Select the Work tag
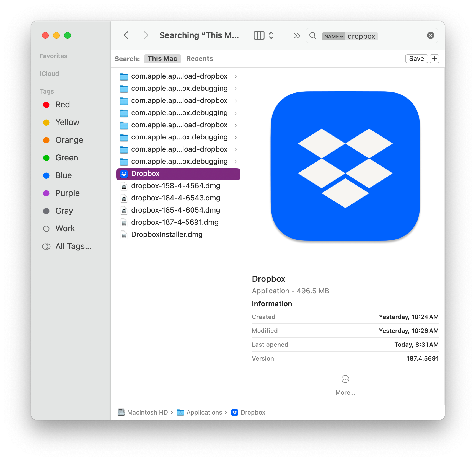Viewport: 476px width, 461px height. pos(65,229)
